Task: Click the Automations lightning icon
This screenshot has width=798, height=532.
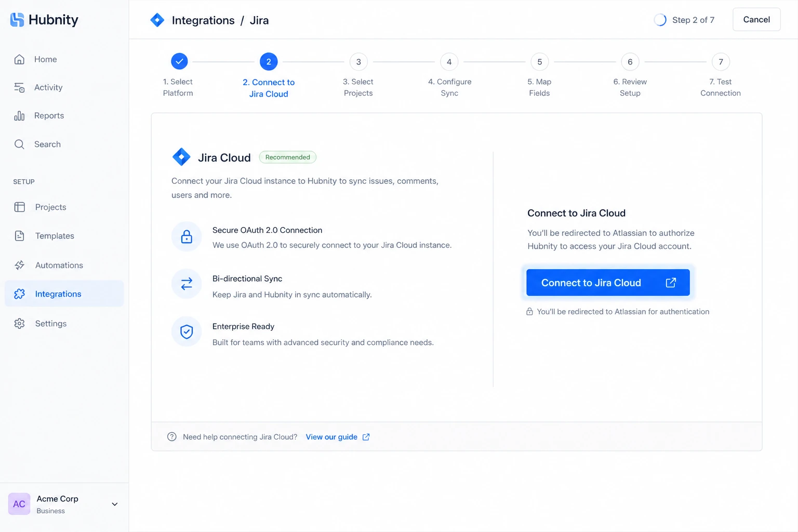Action: tap(20, 265)
